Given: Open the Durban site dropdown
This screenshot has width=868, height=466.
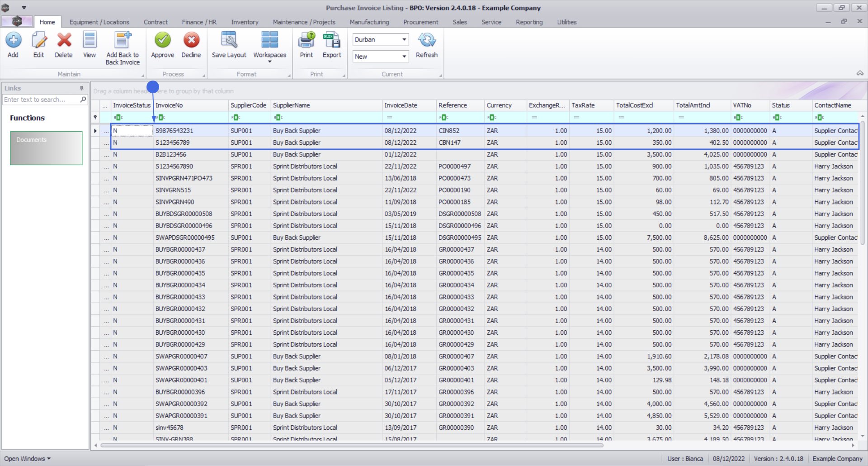Looking at the screenshot, I should 404,40.
